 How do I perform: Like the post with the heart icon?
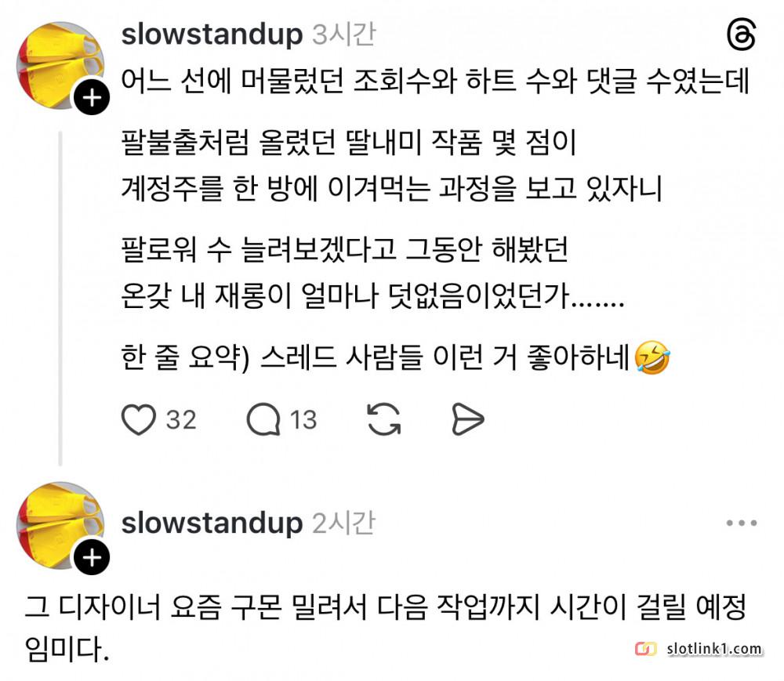tap(139, 420)
